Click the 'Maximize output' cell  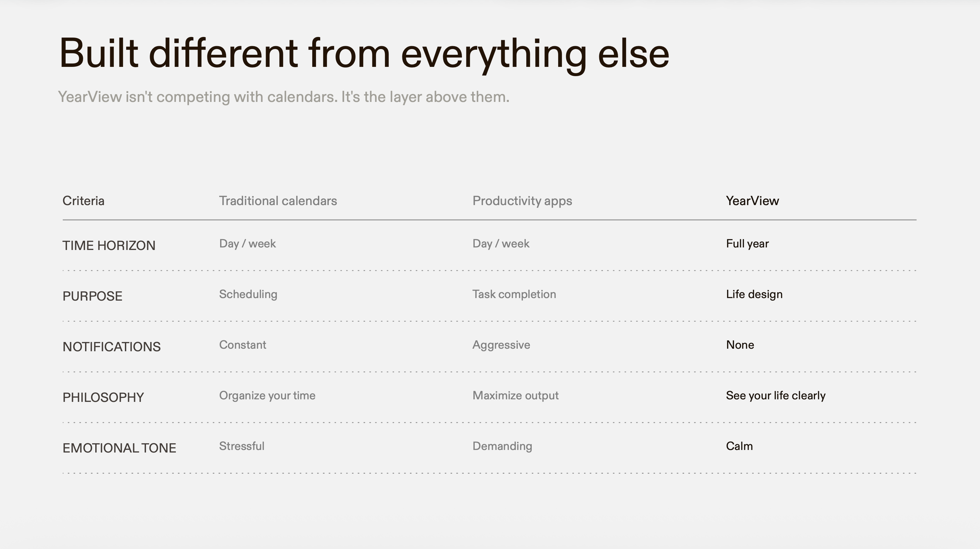(515, 396)
